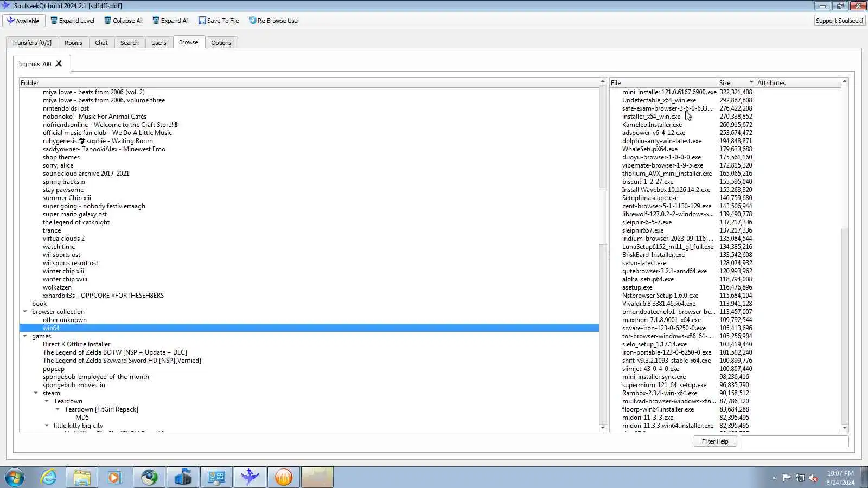Click the folder list scroll-up arrow
The height and width of the screenshot is (488, 868).
click(x=602, y=81)
